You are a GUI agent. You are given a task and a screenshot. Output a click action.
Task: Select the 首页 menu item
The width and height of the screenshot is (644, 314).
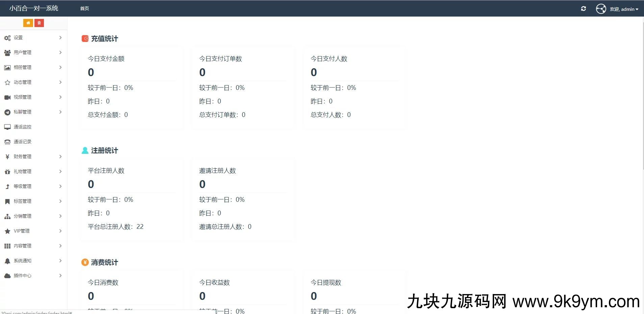(x=84, y=8)
